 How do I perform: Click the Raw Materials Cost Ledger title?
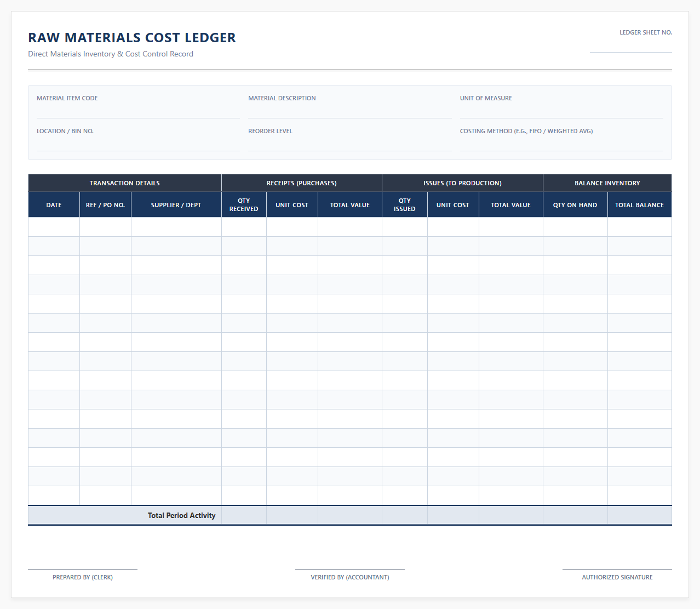132,38
